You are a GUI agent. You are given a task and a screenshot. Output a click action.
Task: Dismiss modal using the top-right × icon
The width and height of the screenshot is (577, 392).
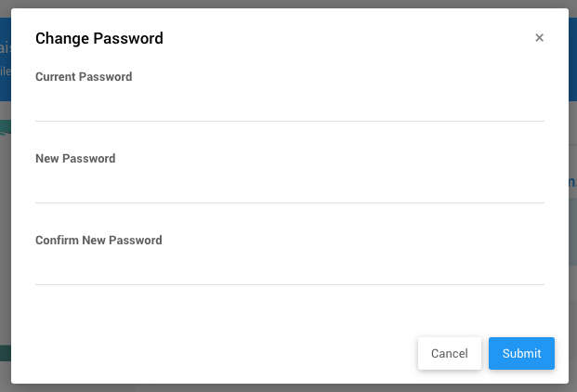539,38
